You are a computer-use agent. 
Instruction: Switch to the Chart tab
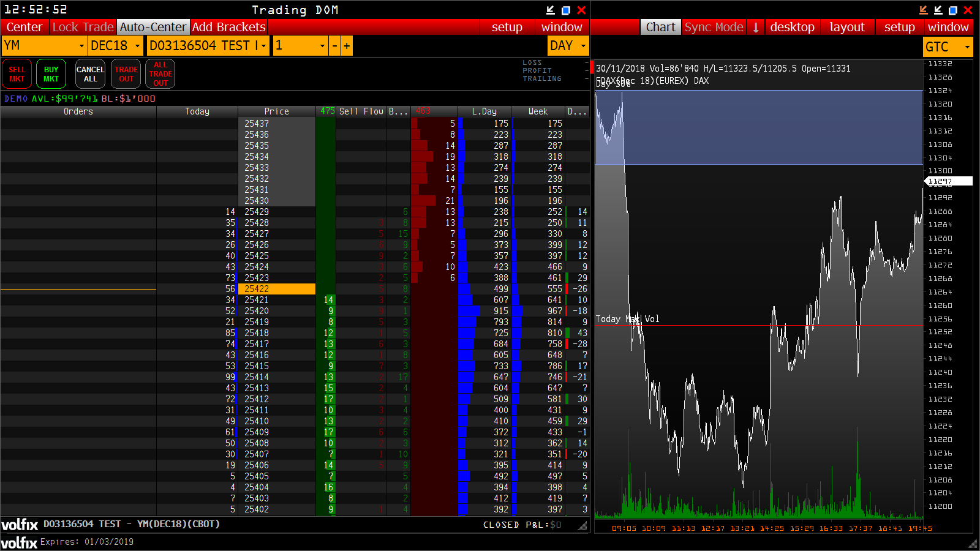[x=660, y=27]
